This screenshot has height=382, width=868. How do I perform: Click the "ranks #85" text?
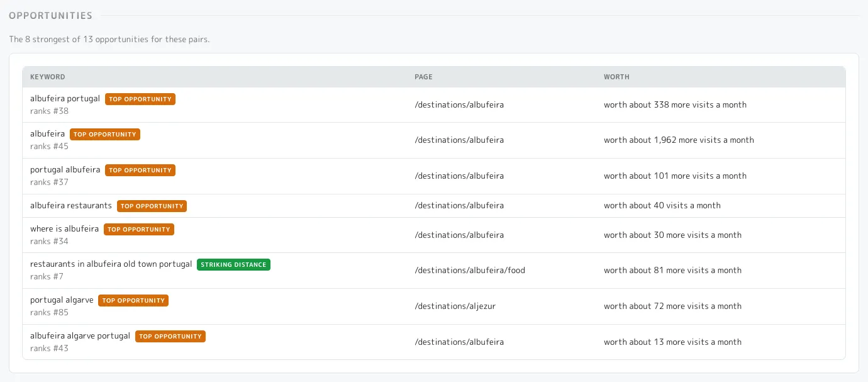[49, 313]
